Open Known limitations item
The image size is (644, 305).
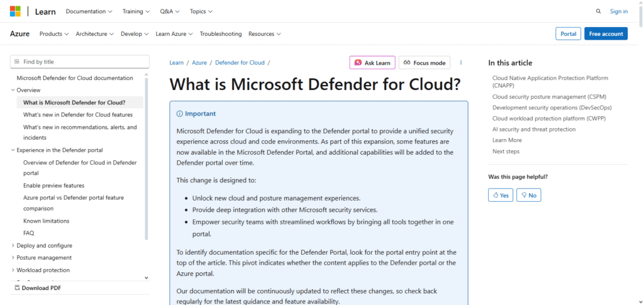(47, 221)
